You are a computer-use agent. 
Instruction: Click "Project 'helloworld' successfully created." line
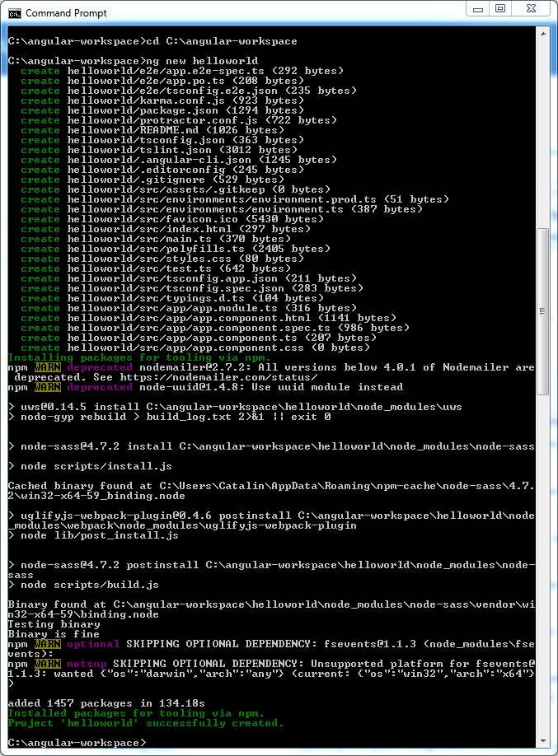click(x=146, y=723)
